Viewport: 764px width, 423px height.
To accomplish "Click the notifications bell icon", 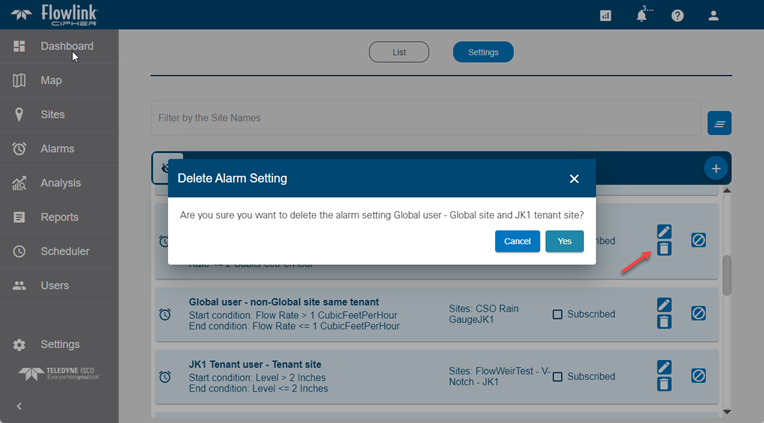I will pos(642,15).
